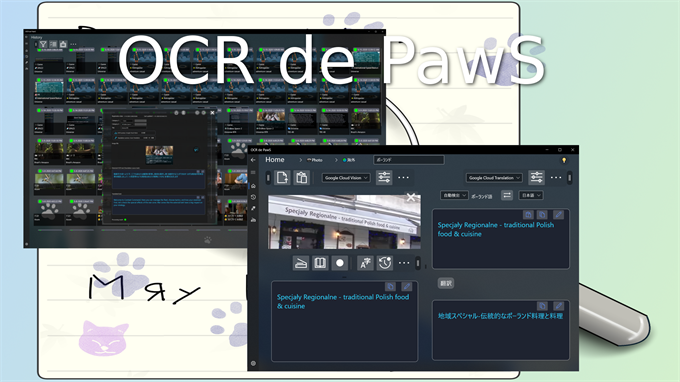Edit the translation source text with pencil
Screen dimensions: 680x382
coord(559,215)
